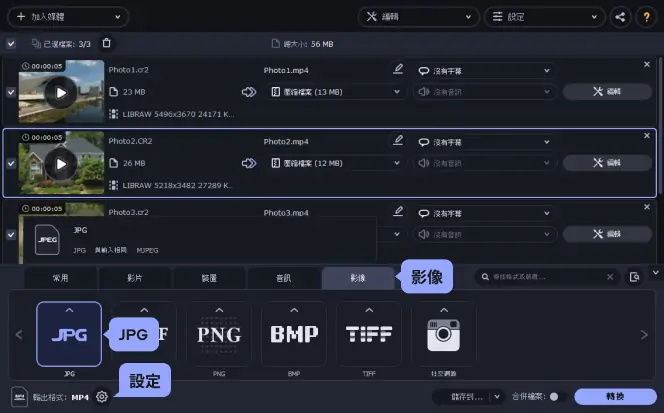Screen dimensions: 664x413
Task: Delete selected files with the trash icon
Action: pos(107,43)
